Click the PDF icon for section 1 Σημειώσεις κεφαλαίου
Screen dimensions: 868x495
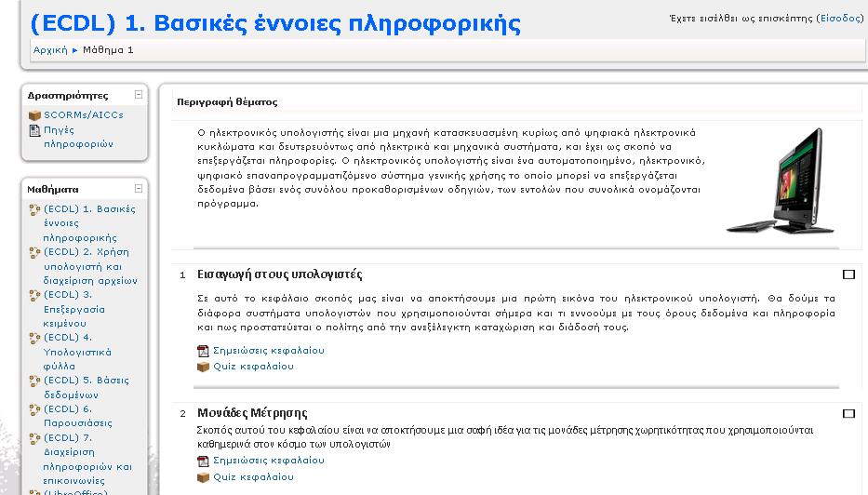point(203,351)
